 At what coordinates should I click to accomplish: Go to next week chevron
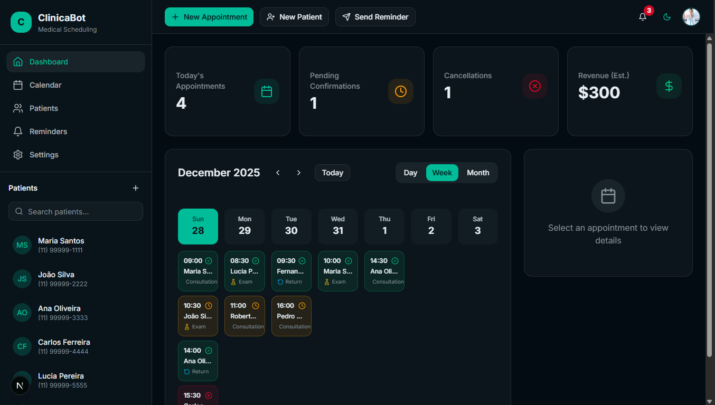click(298, 173)
